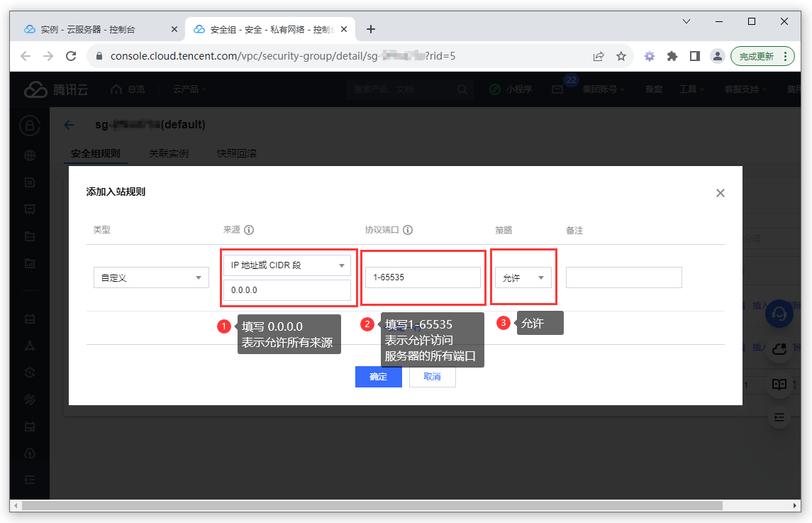The height and width of the screenshot is (523, 812).
Task: Open messages via the envelope icon with badge 22
Action: coord(557,89)
